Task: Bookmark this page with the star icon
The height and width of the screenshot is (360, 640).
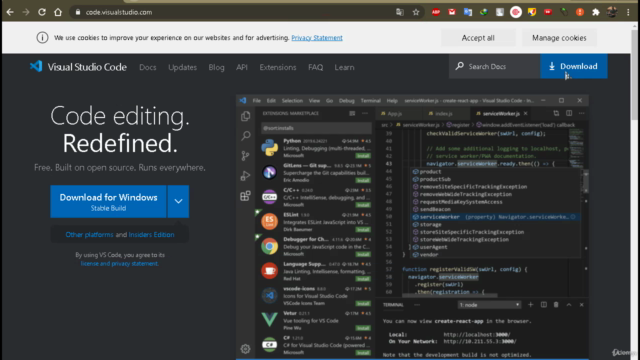Action: click(x=416, y=12)
